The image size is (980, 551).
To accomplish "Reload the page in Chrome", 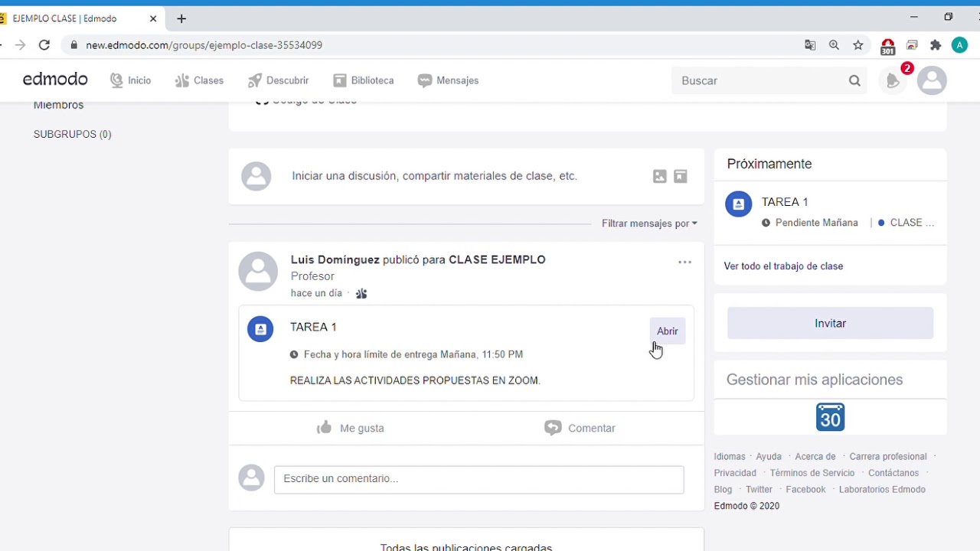I will [x=44, y=45].
